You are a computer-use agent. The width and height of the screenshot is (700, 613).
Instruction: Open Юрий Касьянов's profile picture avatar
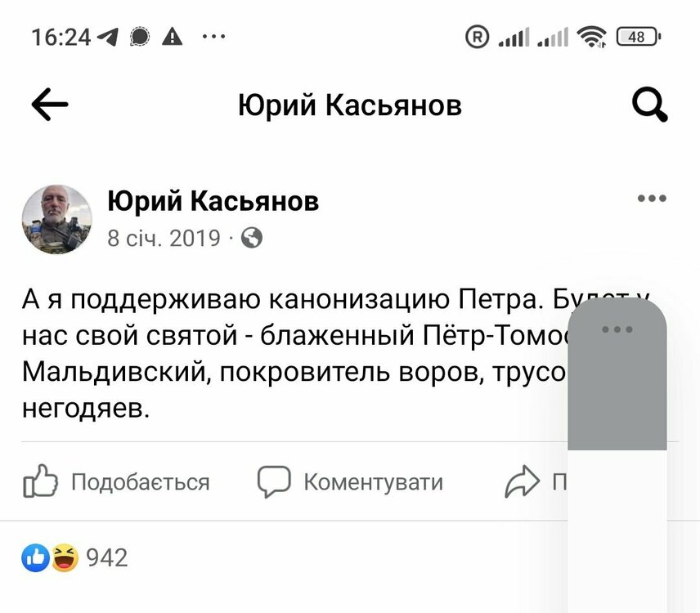[x=56, y=219]
